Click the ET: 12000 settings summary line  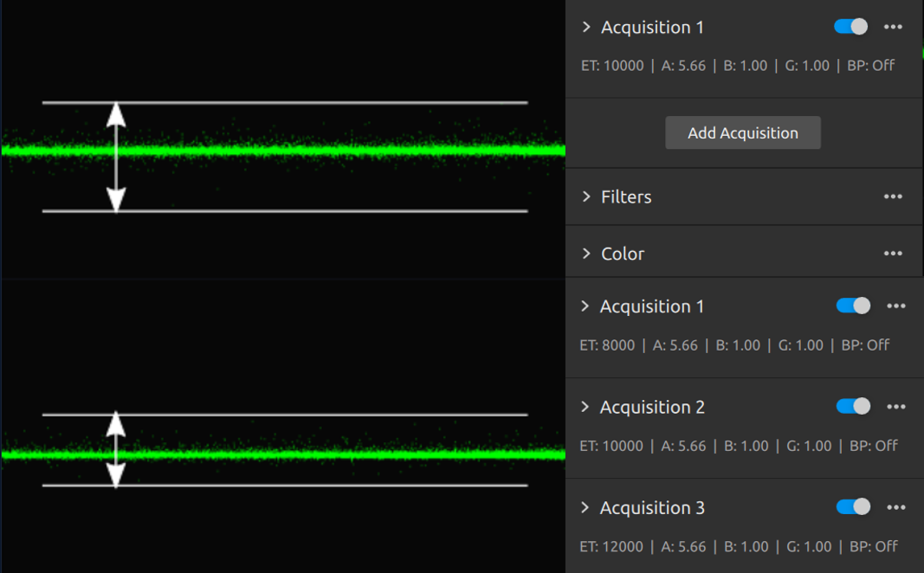738,546
